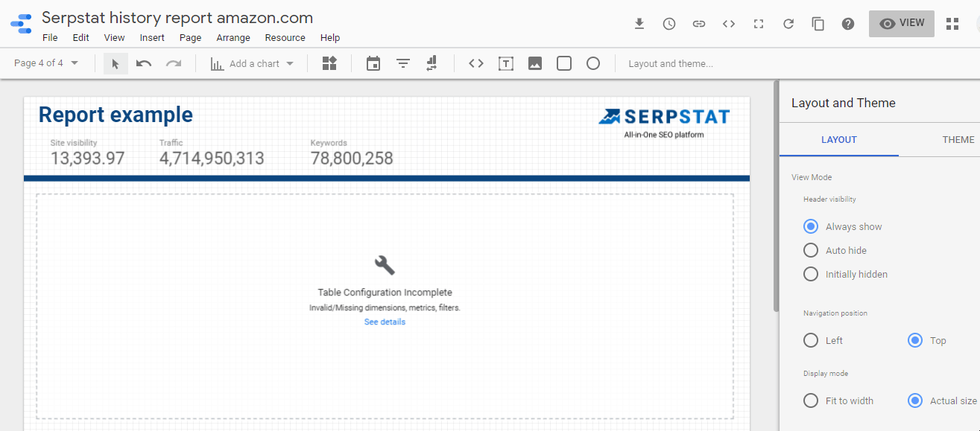The image size is (980, 431).
Task: Click the undo arrow
Action: coord(144,63)
